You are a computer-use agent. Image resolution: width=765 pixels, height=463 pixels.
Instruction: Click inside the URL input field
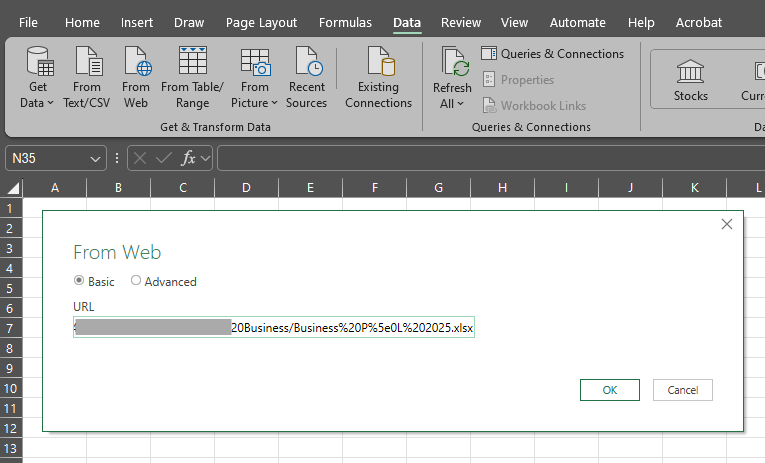[x=274, y=327]
